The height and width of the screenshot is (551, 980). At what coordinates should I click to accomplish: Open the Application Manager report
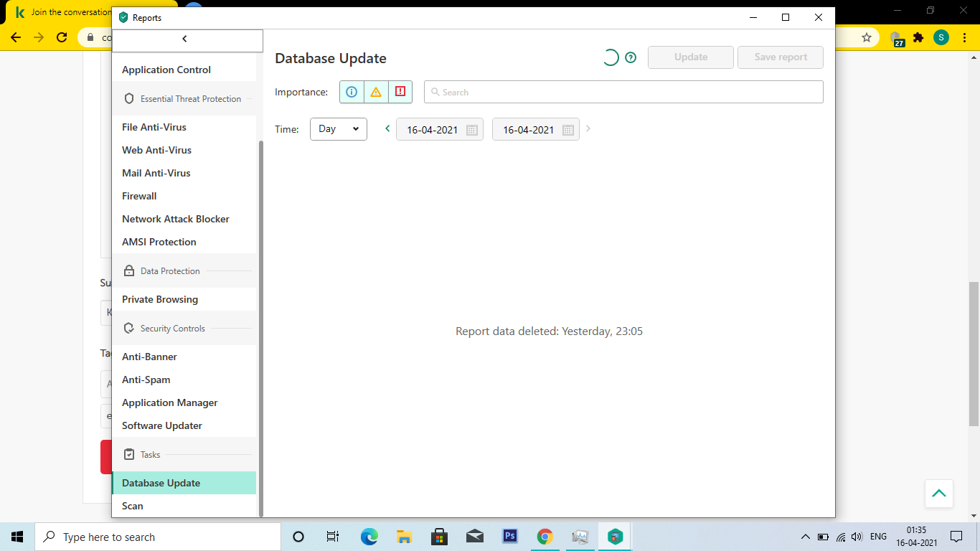pyautogui.click(x=184, y=402)
